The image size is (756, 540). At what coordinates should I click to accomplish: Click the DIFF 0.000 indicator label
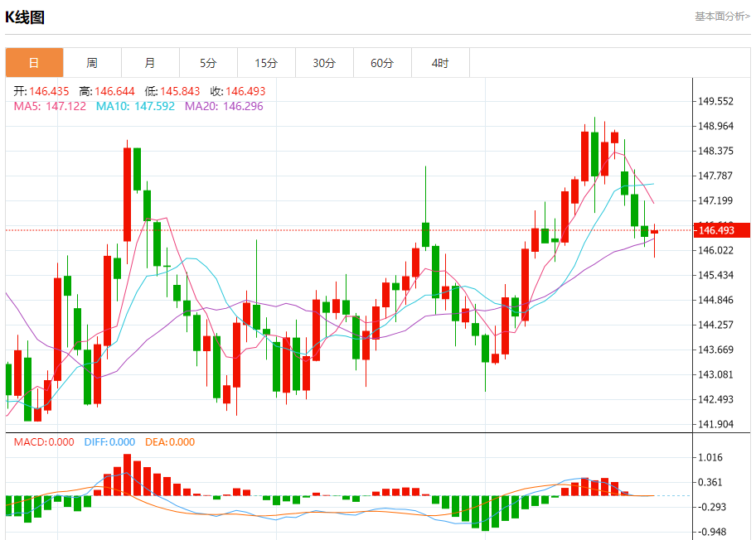click(109, 441)
